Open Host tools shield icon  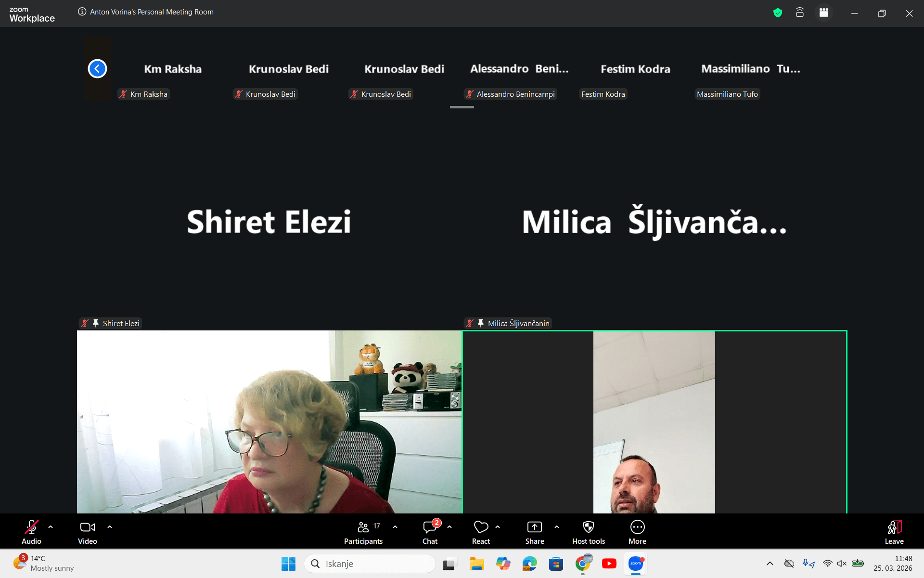[x=588, y=527]
